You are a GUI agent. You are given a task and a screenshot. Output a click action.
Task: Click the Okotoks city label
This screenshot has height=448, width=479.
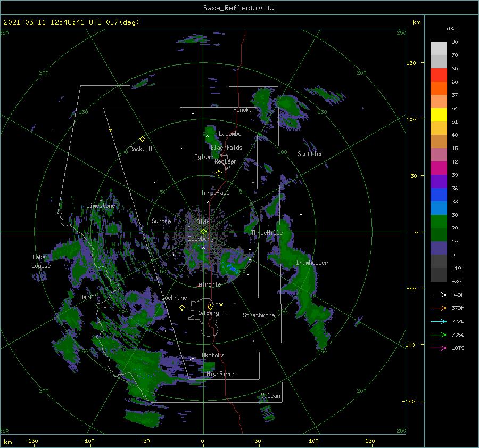tap(213, 355)
